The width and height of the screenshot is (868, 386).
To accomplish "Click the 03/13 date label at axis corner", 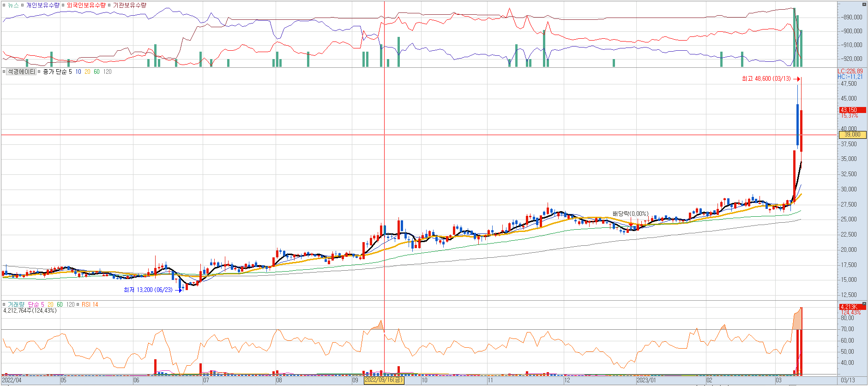I will click(x=848, y=380).
